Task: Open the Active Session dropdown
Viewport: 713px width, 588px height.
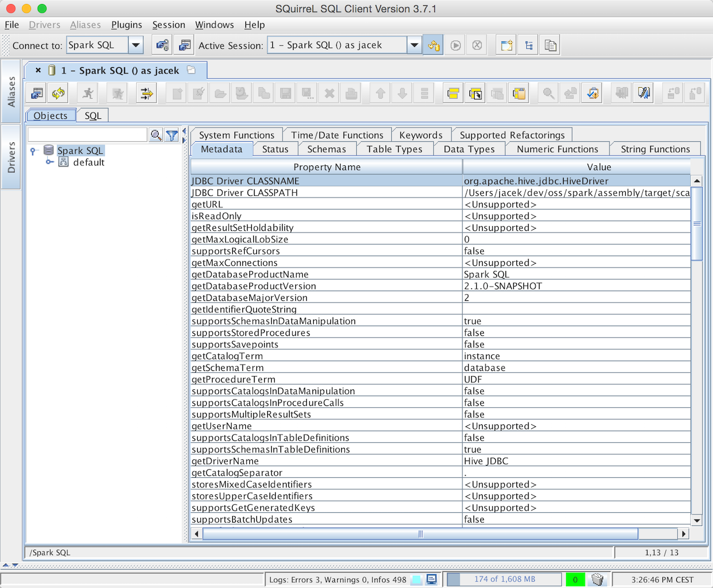Action: (x=415, y=44)
